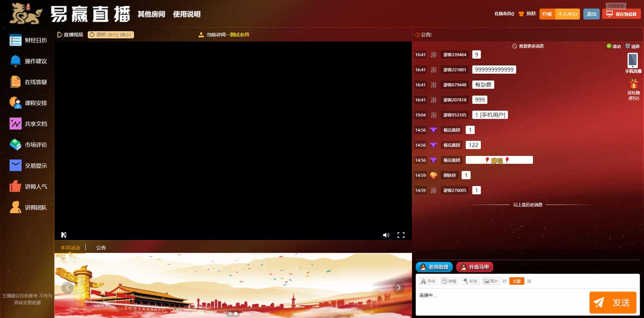The height and width of the screenshot is (318, 644).
Task: Click the 清屏 trash icon
Action: coord(628,46)
